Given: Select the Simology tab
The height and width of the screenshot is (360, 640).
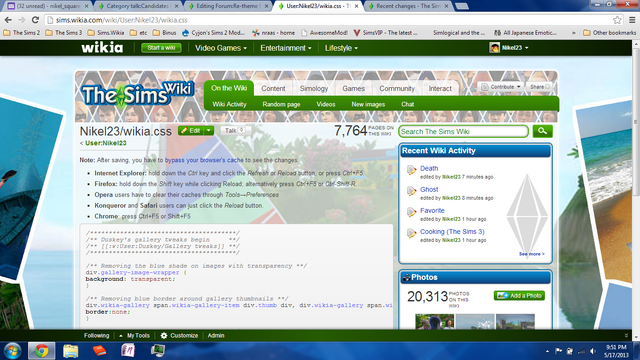Looking at the screenshot, I should [313, 89].
